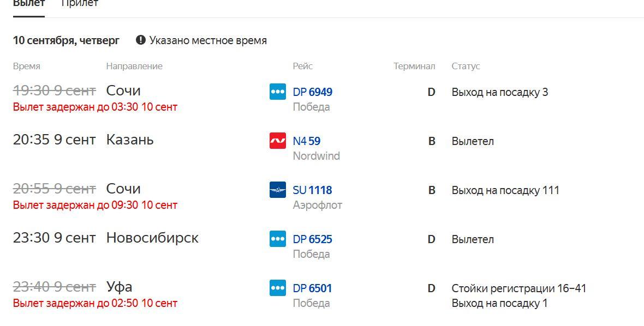This screenshot has height=326, width=644.
Task: Click the exclamation info icon near local time note
Action: pos(141,40)
